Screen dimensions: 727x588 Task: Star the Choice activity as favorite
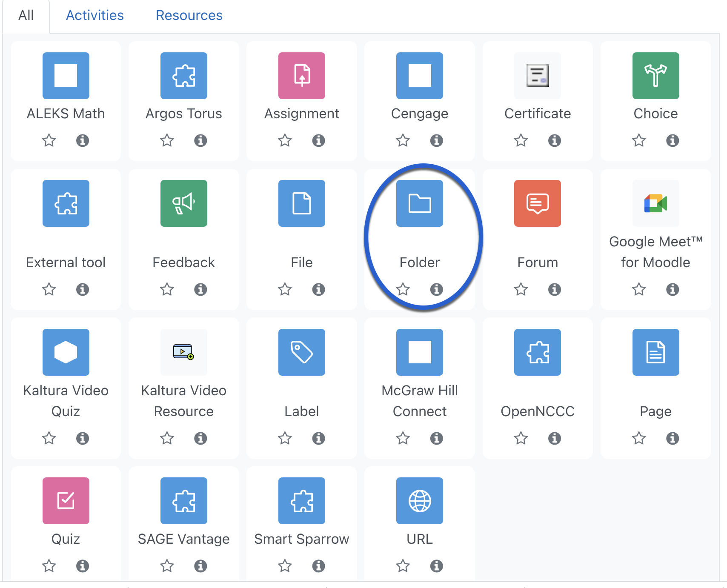tap(639, 140)
